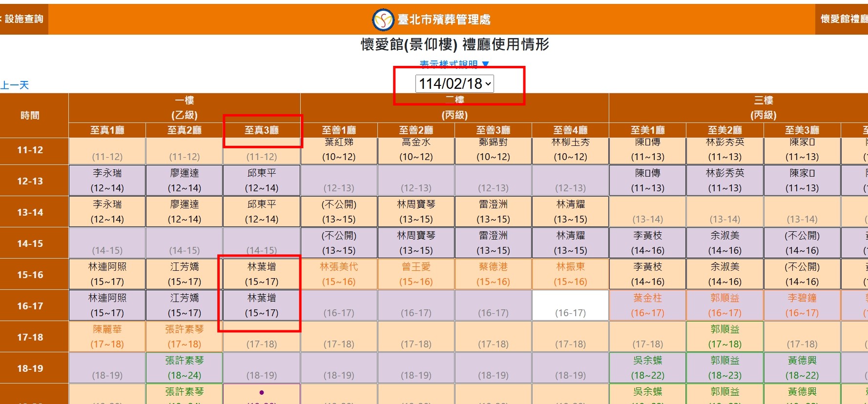This screenshot has height=404, width=868.
Task: Select 張許素琴 booking in 18-19 row
Action: [185, 368]
